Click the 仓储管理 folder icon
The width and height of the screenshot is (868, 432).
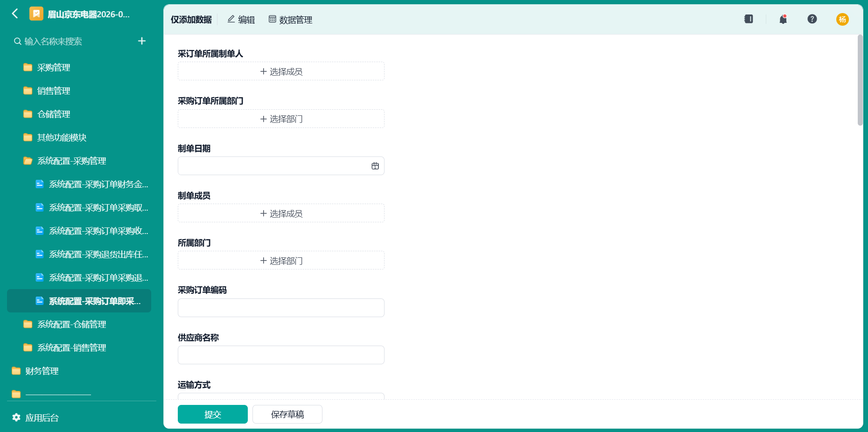pyautogui.click(x=28, y=114)
